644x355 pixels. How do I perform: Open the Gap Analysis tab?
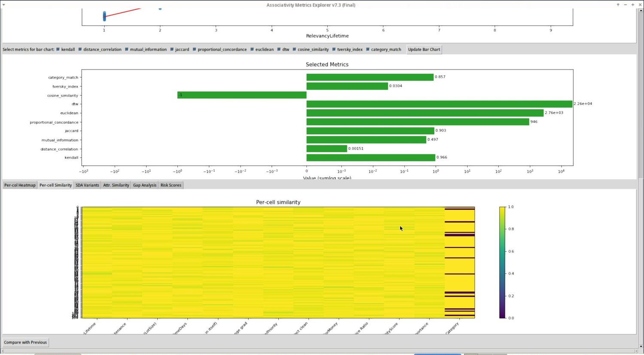click(145, 185)
